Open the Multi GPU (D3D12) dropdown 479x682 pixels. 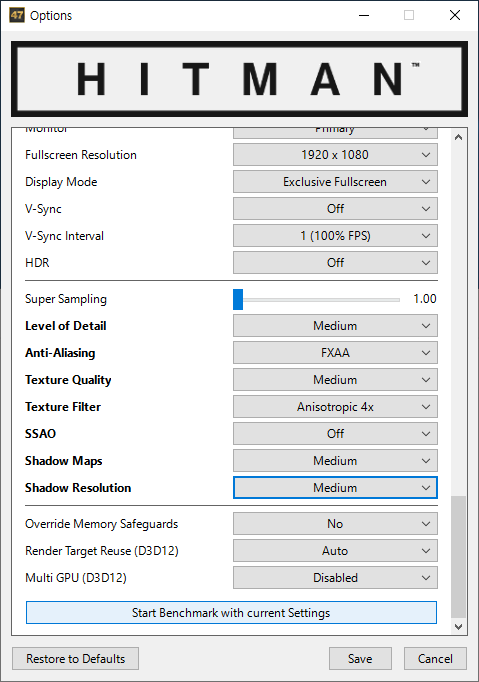click(335, 578)
